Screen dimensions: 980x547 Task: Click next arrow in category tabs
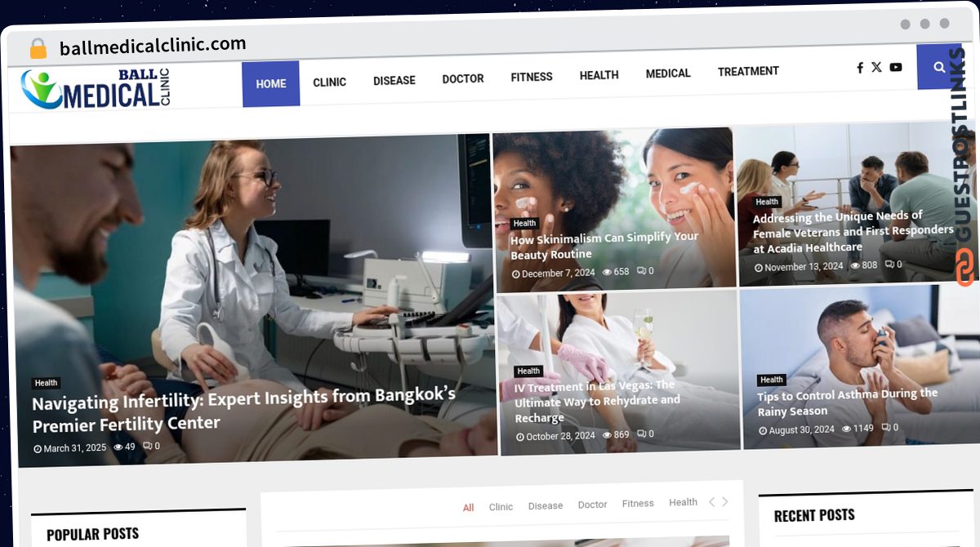pos(724,501)
